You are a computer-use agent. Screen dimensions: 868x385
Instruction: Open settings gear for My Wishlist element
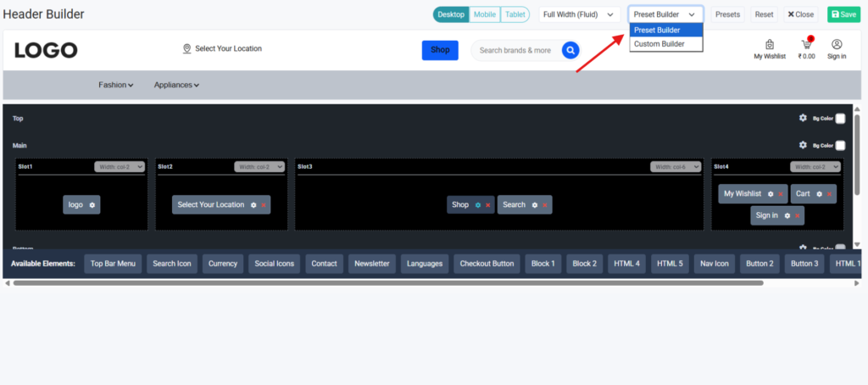point(771,194)
